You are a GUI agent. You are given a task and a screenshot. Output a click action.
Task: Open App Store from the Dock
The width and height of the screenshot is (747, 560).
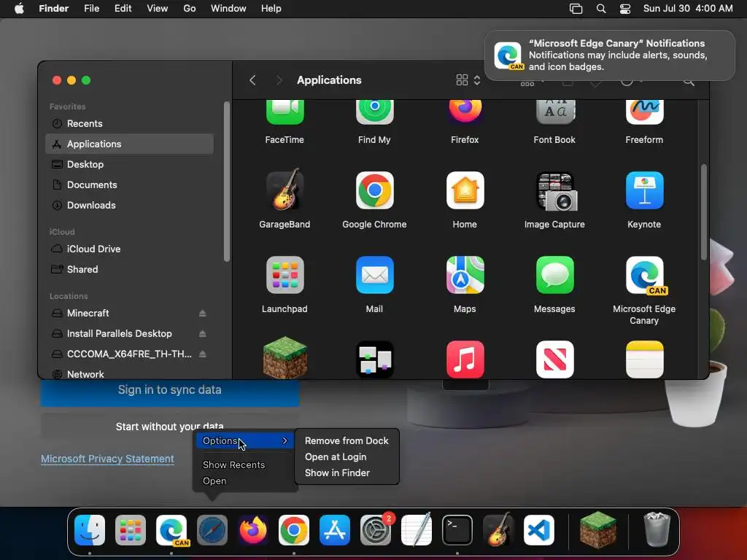point(334,529)
